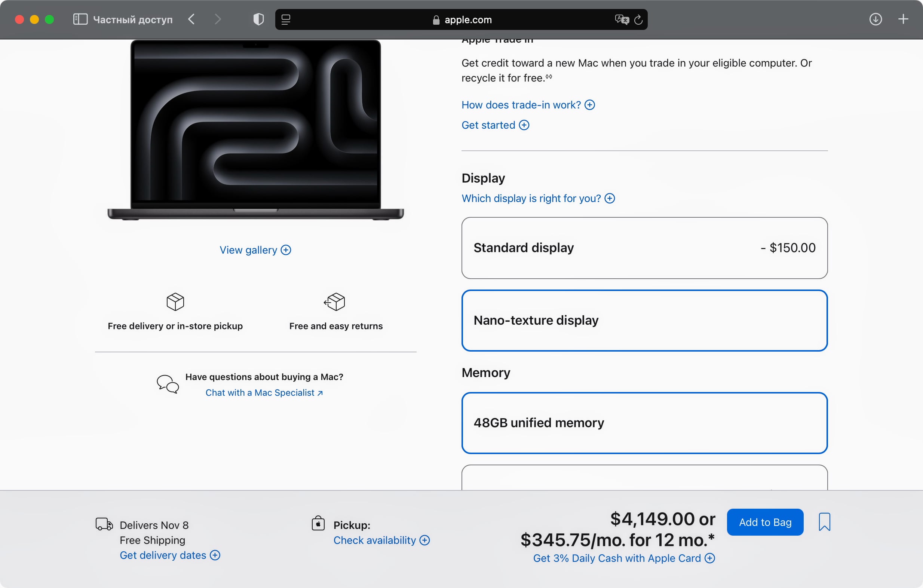This screenshot has height=588, width=923.
Task: Click Have questions about buying a Mac? text
Action: pos(264,377)
